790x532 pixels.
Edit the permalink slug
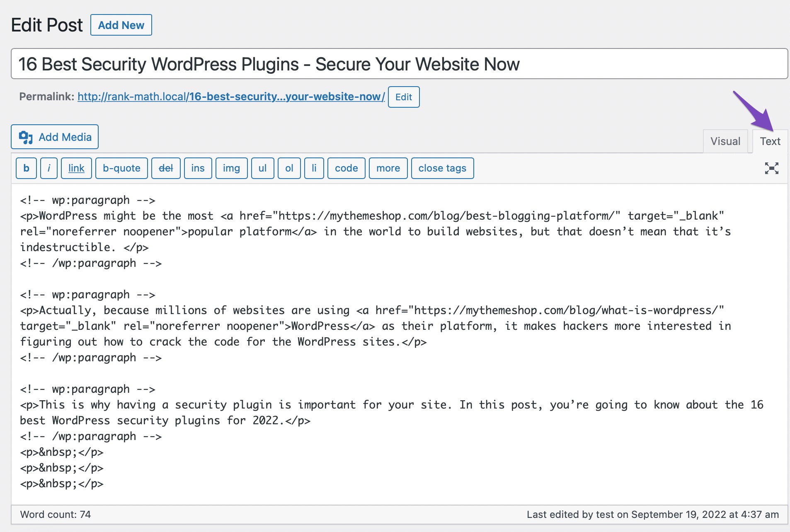click(403, 97)
